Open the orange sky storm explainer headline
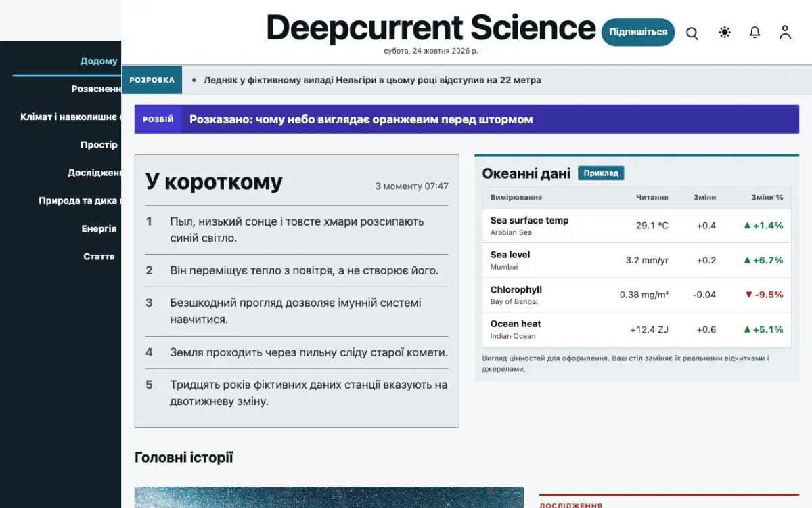This screenshot has width=812, height=508. point(361,119)
